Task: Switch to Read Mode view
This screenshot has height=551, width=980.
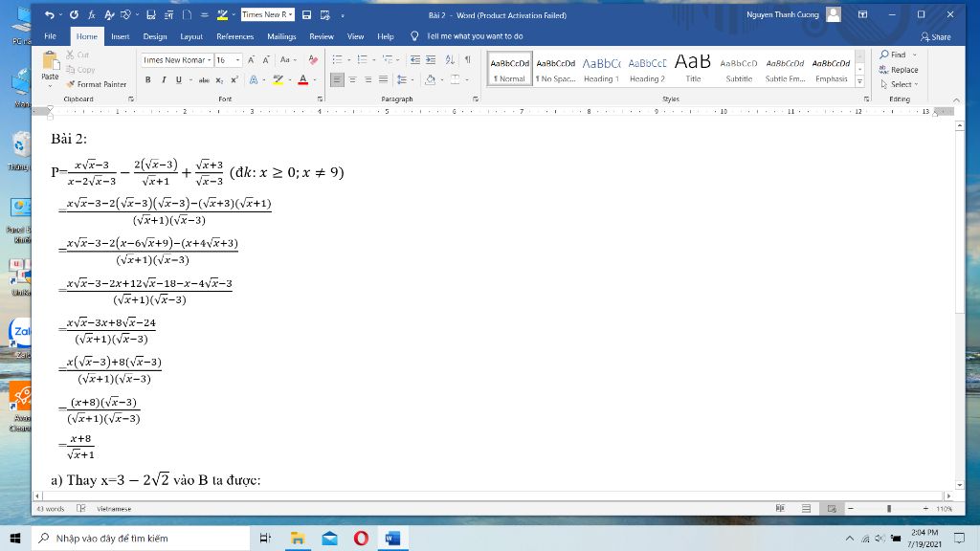Action: tap(780, 509)
